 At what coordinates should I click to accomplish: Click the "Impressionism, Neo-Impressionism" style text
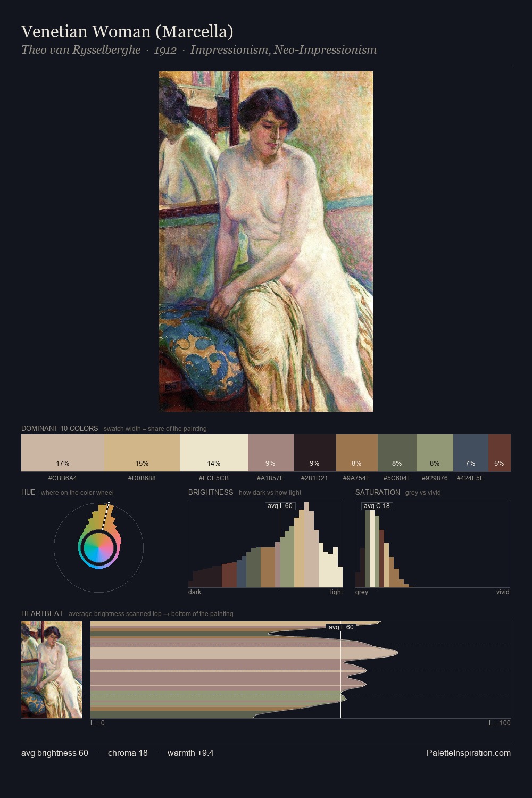(284, 50)
